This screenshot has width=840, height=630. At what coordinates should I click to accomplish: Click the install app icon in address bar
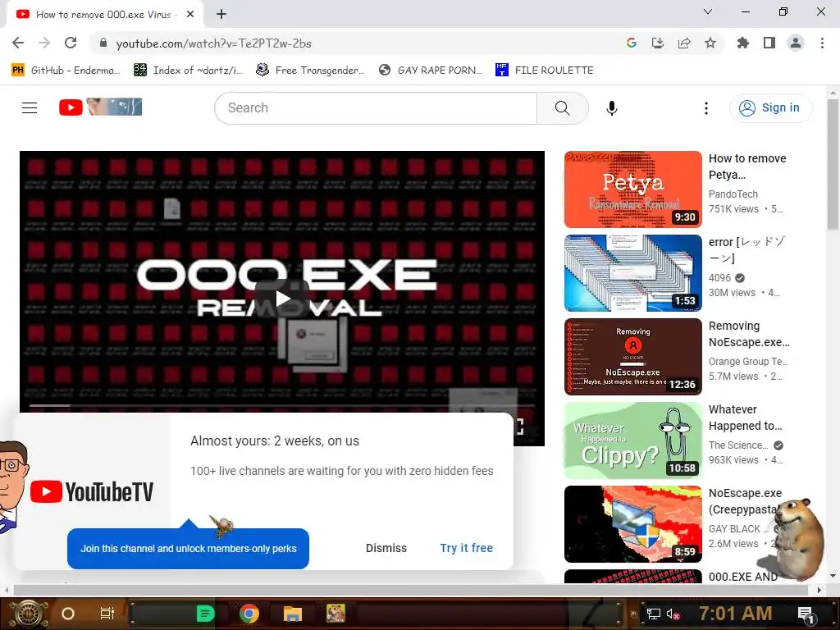point(657,43)
